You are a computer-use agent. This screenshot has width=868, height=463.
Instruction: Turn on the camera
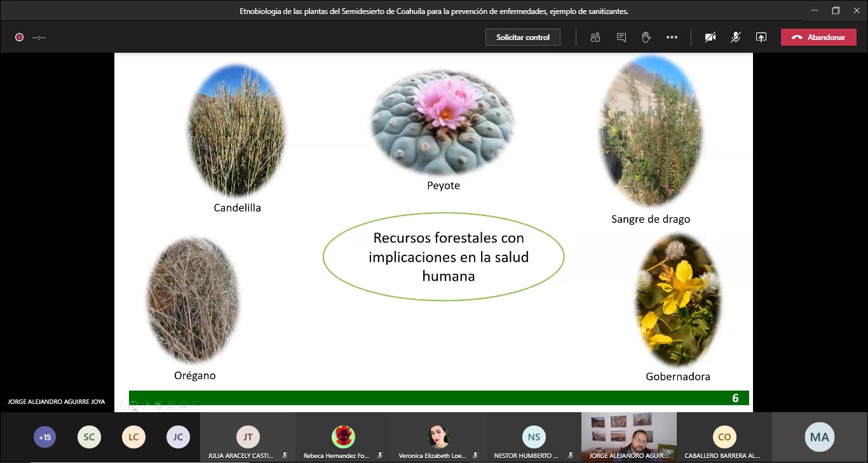point(710,37)
